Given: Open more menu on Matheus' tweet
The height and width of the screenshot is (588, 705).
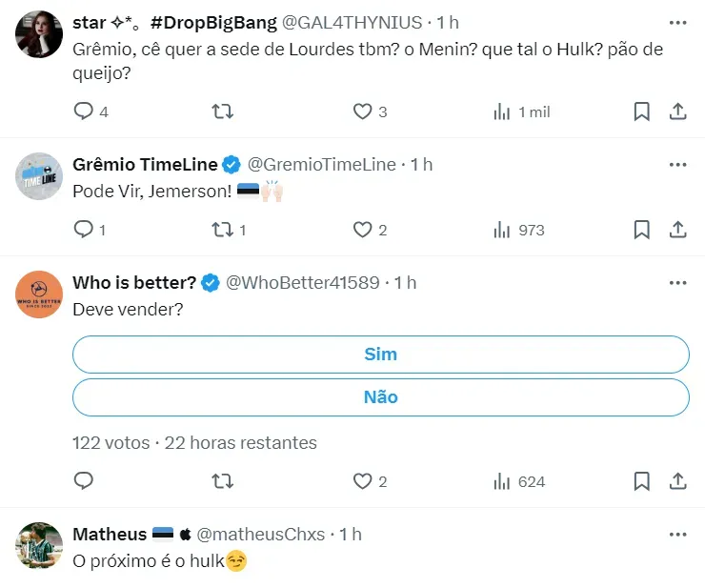Looking at the screenshot, I should pos(677,535).
